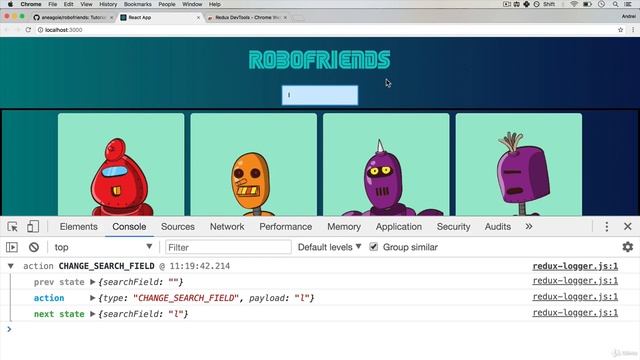Switch to the Sources tab

[178, 227]
